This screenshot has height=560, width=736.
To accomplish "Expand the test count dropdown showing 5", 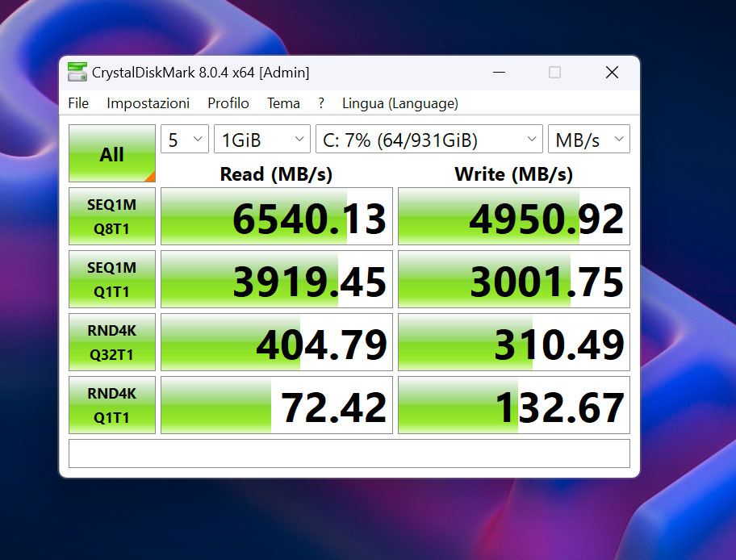I will pyautogui.click(x=185, y=139).
